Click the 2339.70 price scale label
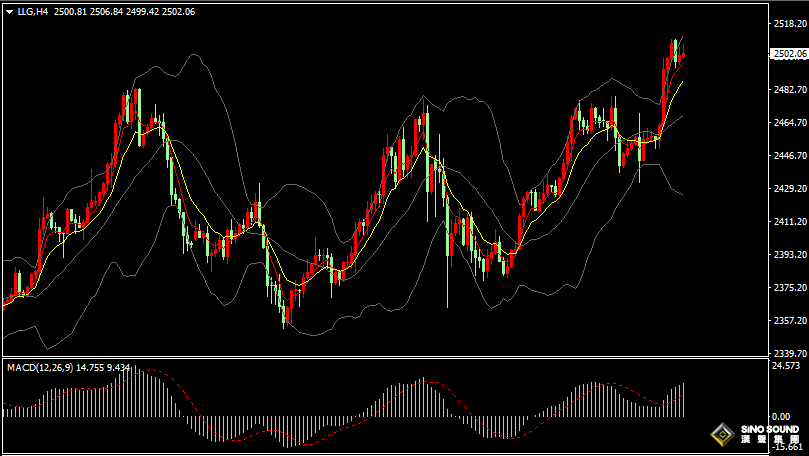This screenshot has height=456, width=809. pyautogui.click(x=788, y=353)
